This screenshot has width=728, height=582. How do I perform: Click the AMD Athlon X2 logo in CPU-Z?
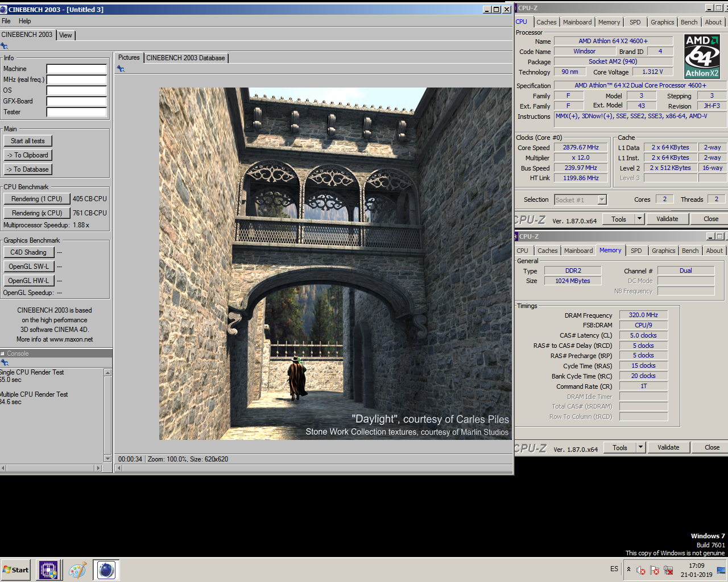(x=702, y=56)
